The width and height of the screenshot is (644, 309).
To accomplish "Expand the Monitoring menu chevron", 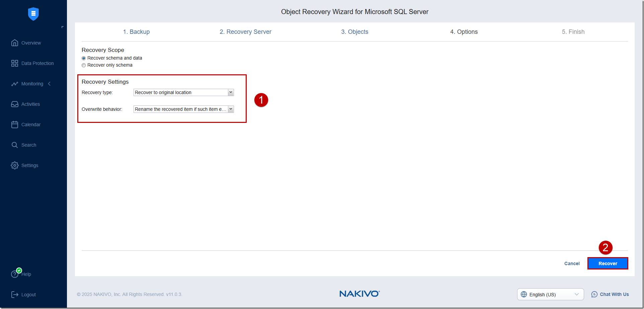I will point(49,84).
